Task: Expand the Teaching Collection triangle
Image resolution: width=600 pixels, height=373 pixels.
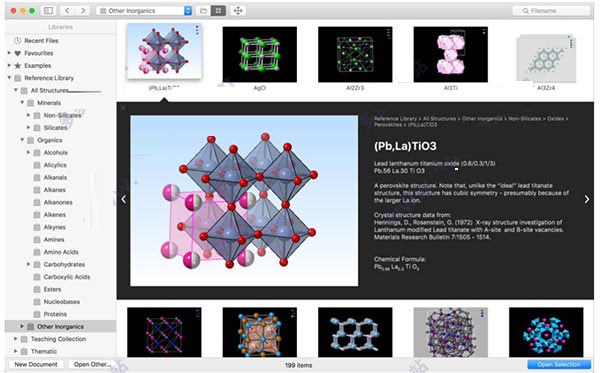Action: click(x=16, y=339)
